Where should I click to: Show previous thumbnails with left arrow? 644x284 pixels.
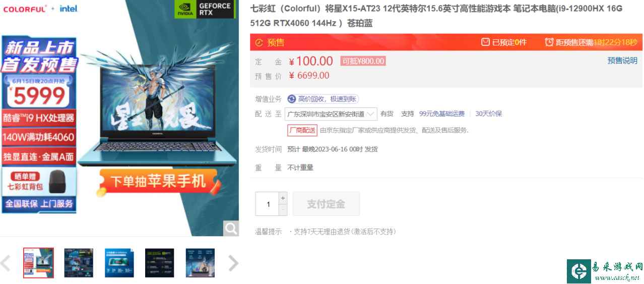(x=6, y=263)
